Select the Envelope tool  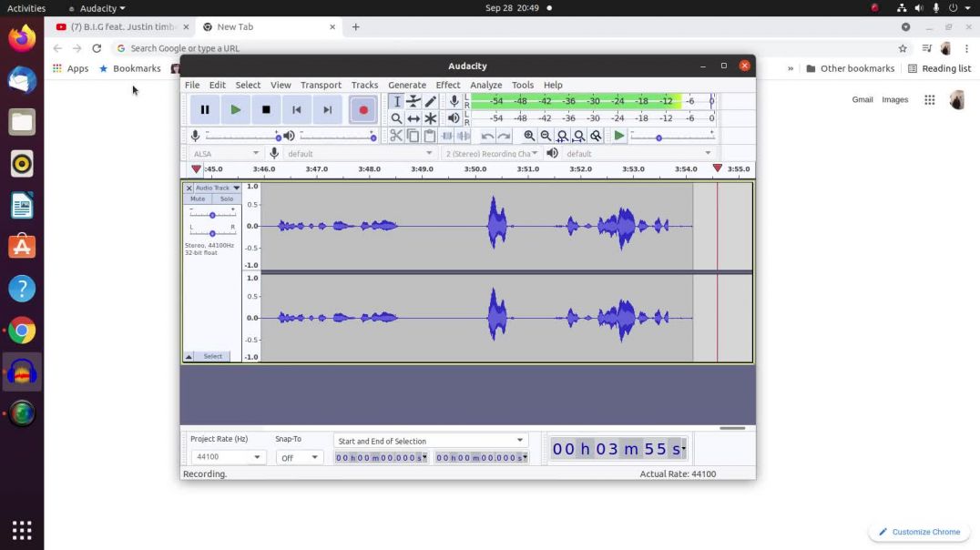(413, 101)
